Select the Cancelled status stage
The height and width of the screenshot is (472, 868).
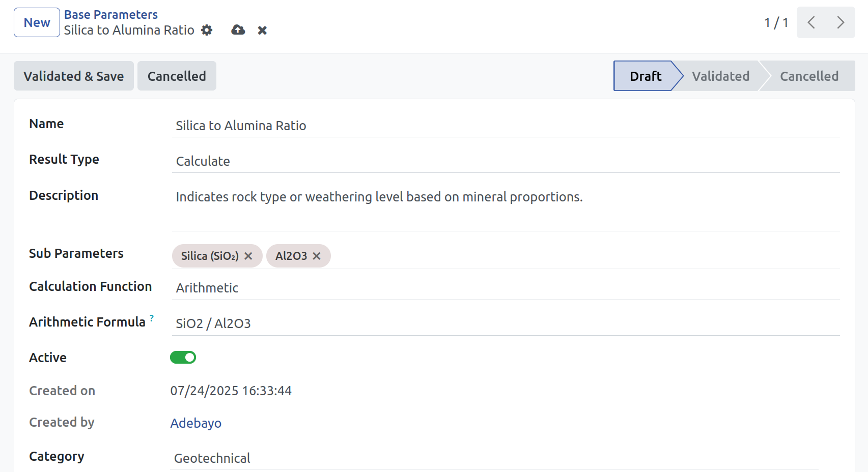(809, 76)
